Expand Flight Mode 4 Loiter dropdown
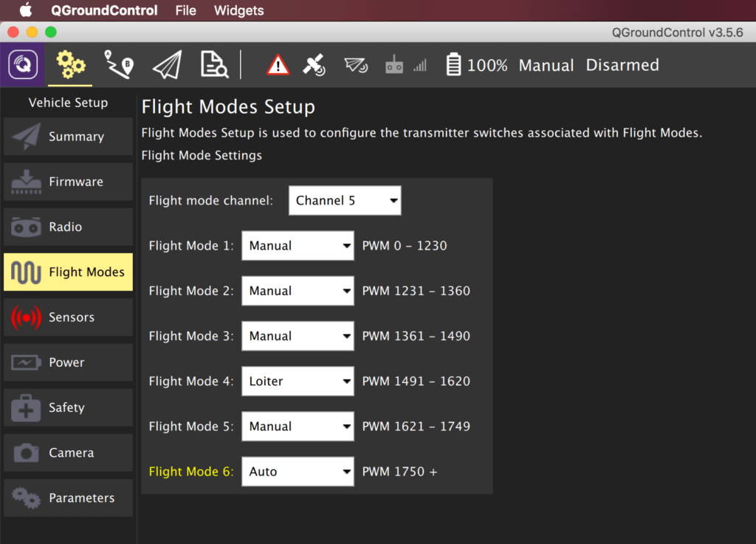 pyautogui.click(x=298, y=381)
